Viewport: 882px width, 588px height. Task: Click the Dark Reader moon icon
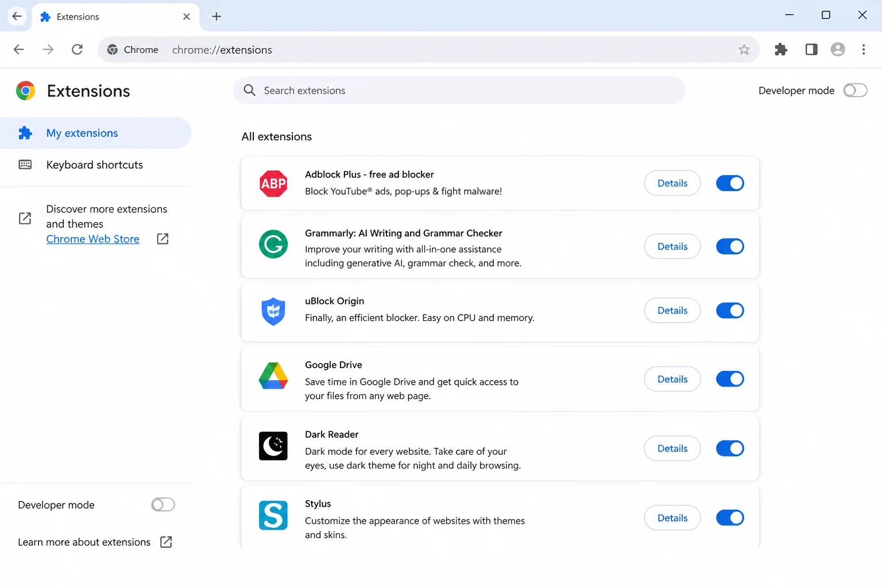(x=273, y=446)
